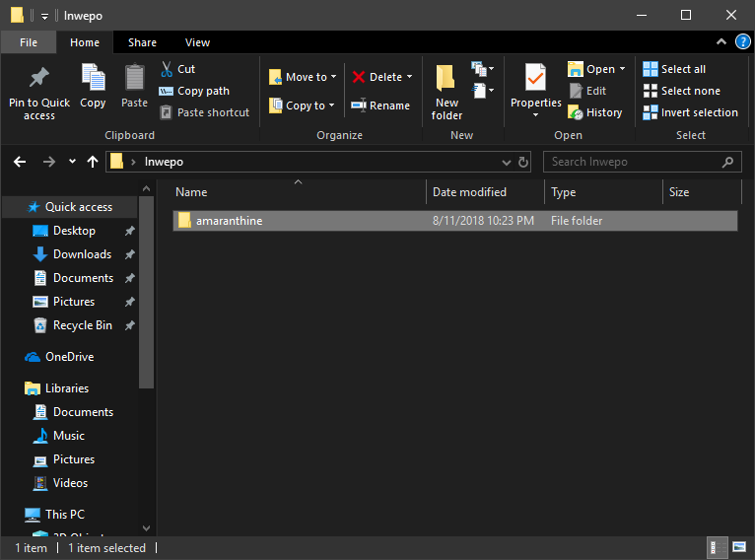
Task: Click the Pin to Quick access icon
Action: point(39,79)
